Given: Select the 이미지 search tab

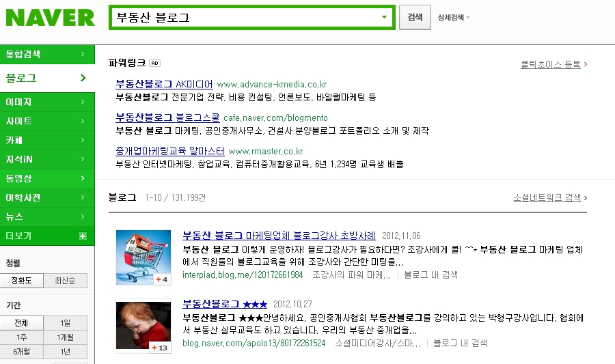Looking at the screenshot, I should (47, 102).
